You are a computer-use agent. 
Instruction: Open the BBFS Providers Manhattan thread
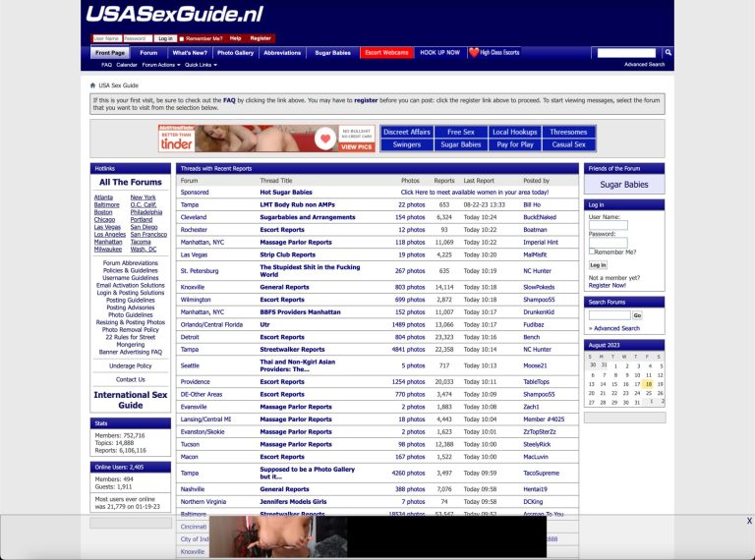[x=300, y=311]
